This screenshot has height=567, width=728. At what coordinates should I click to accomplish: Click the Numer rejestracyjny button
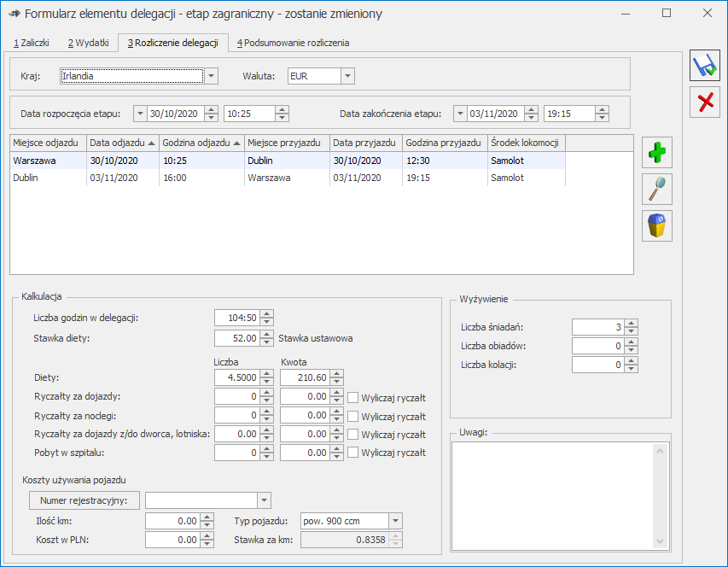pyautogui.click(x=84, y=500)
